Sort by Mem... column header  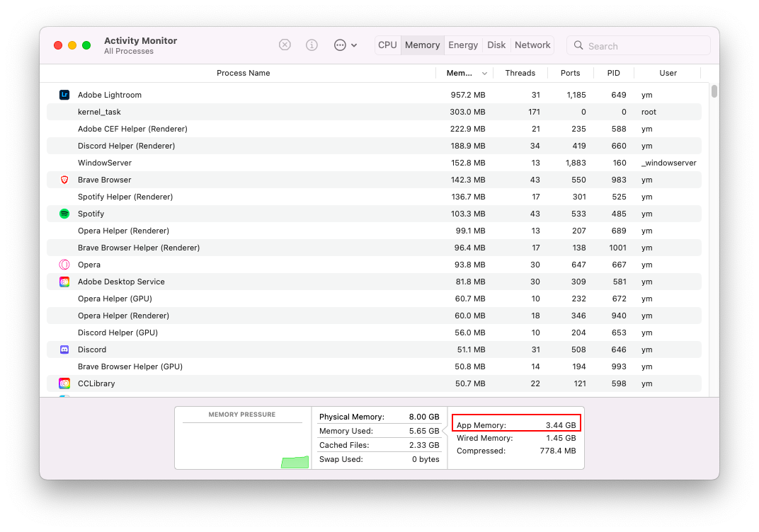(x=460, y=73)
